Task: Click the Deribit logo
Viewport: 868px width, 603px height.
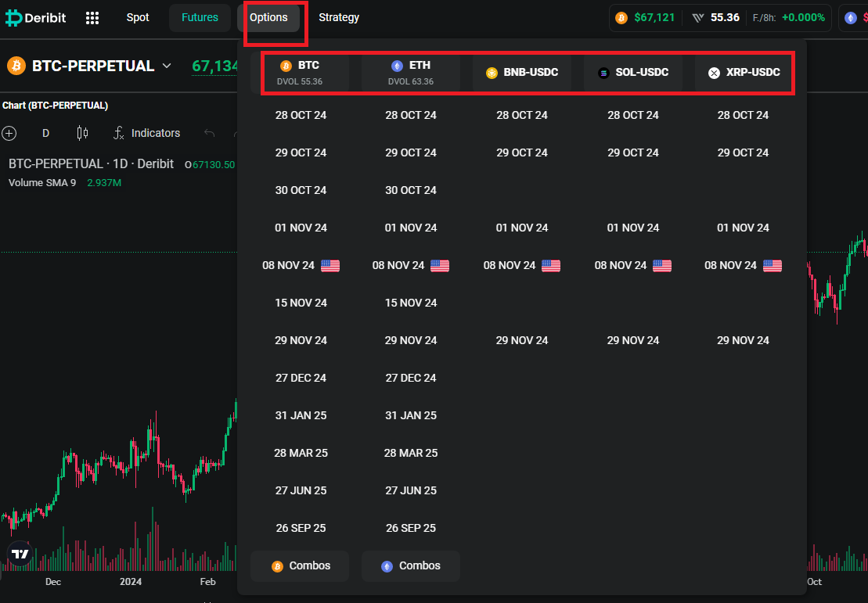Action: click(35, 18)
